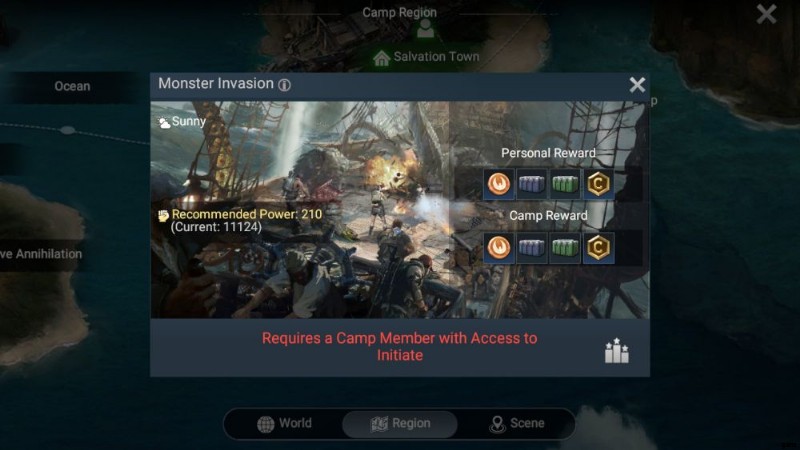The image size is (800, 450).
Task: Select the Region map tab
Action: pyautogui.click(x=400, y=423)
